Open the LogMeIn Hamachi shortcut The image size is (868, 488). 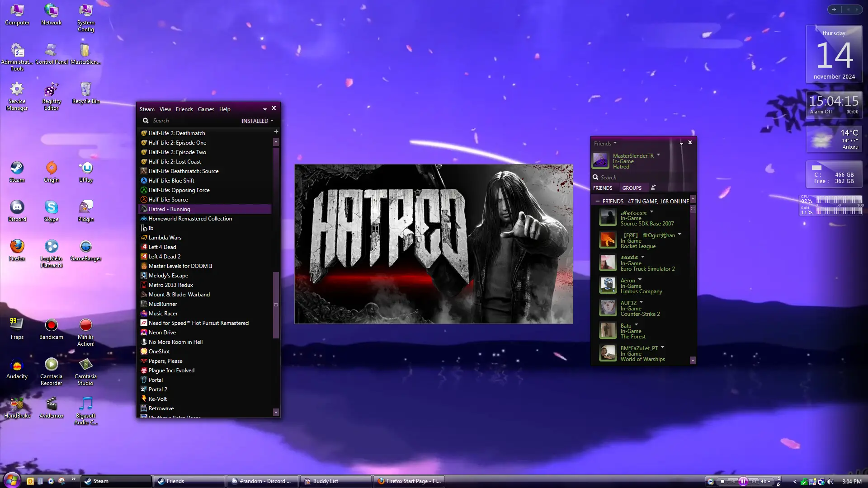pos(51,254)
